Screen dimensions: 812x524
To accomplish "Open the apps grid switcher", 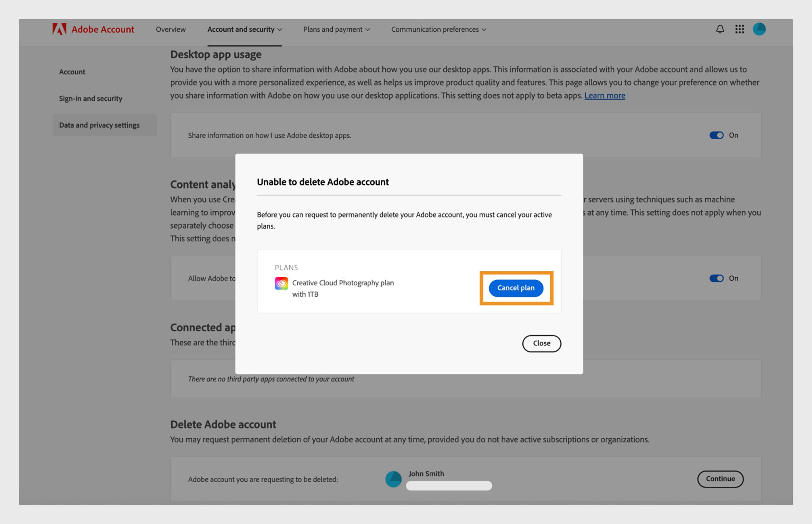I will coord(739,29).
